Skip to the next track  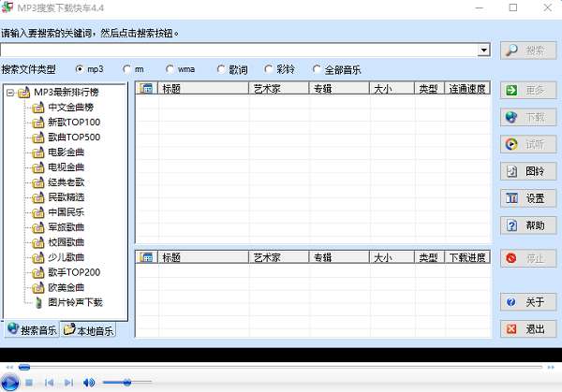(68, 383)
